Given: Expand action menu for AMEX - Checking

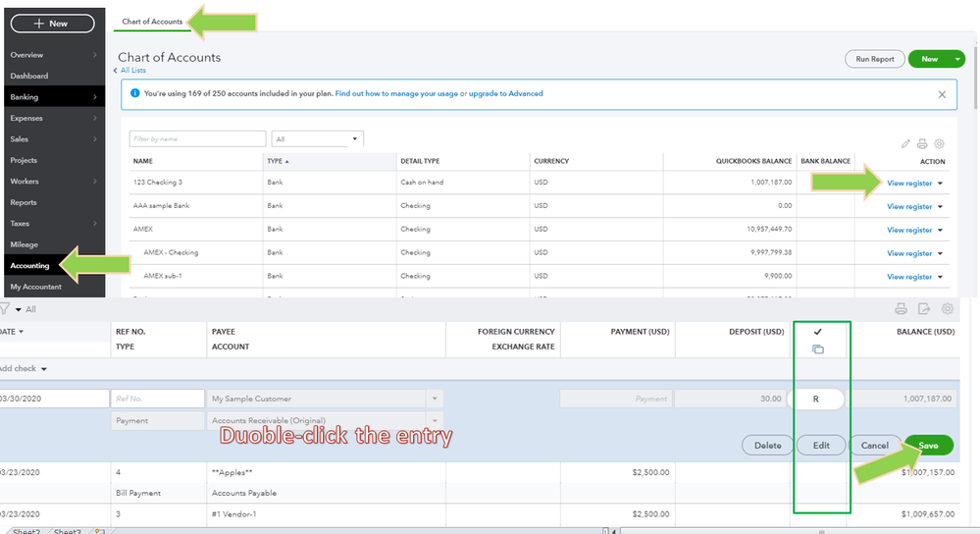Looking at the screenshot, I should click(x=940, y=253).
